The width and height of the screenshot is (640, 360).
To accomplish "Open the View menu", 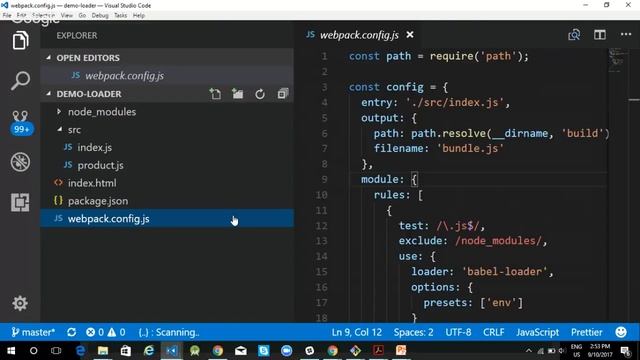I will click(67, 15).
